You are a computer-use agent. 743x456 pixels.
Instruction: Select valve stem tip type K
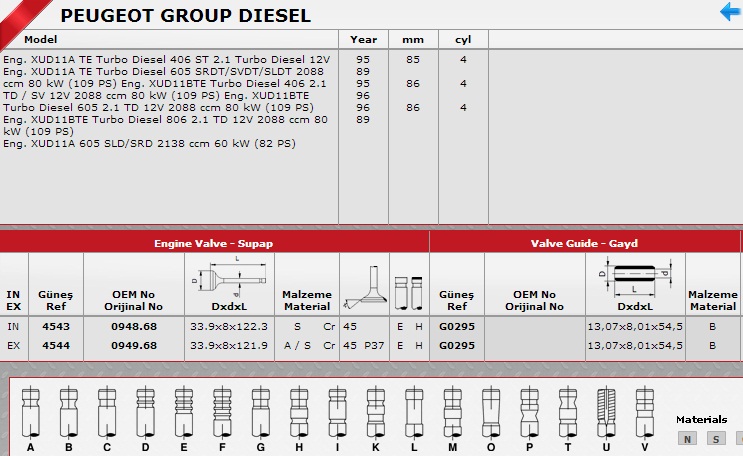coord(376,419)
